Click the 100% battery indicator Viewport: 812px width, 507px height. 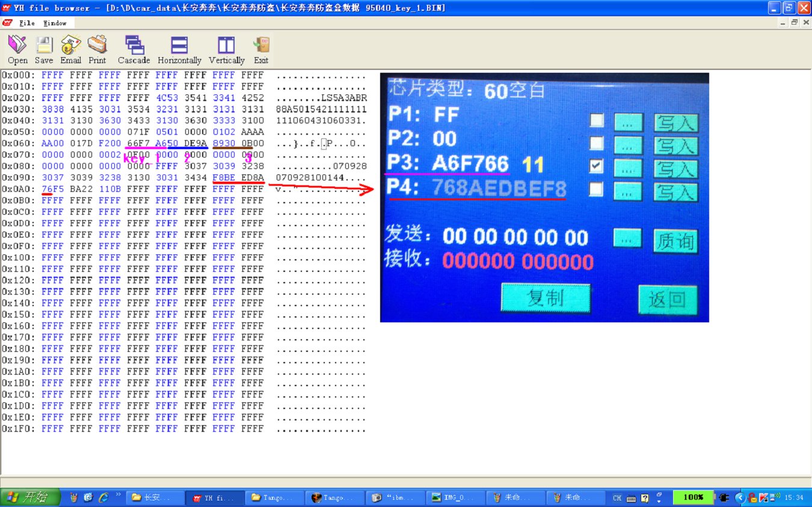pos(694,497)
